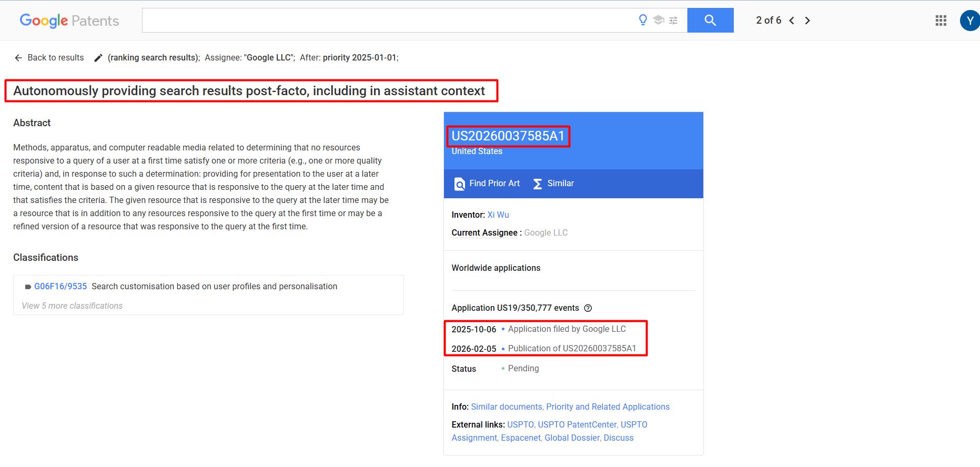Click the Worldwide applications heading
Screen dimensions: 980x467
pyautogui.click(x=496, y=268)
